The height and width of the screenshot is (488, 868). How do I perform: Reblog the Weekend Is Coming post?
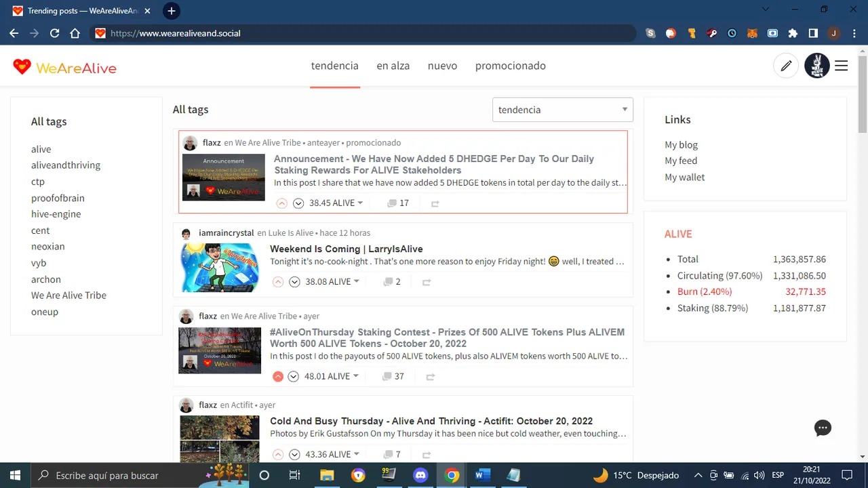tap(427, 282)
